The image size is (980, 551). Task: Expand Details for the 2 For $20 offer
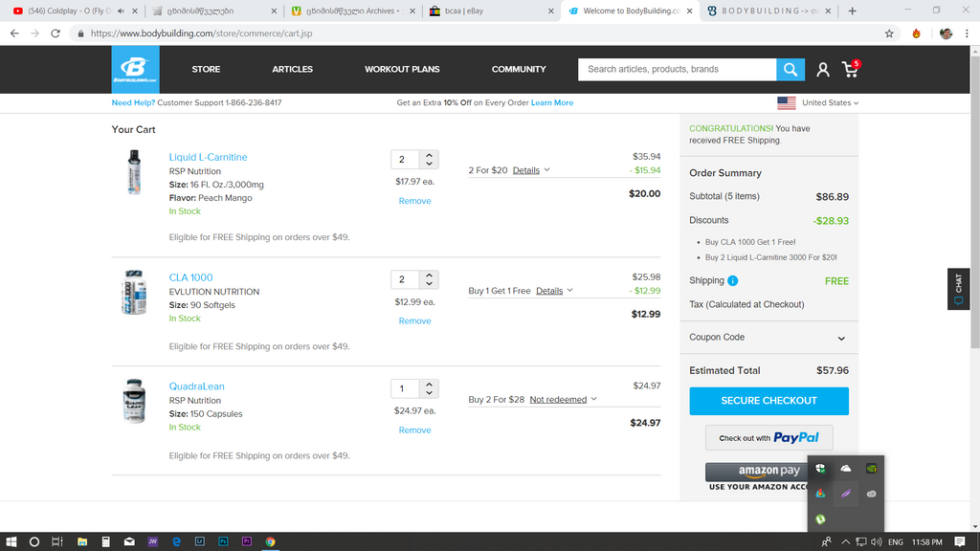(x=531, y=170)
